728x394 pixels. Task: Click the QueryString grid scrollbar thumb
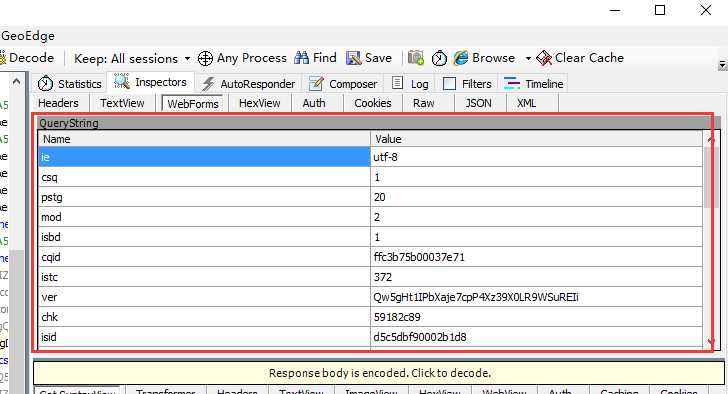tap(710, 177)
